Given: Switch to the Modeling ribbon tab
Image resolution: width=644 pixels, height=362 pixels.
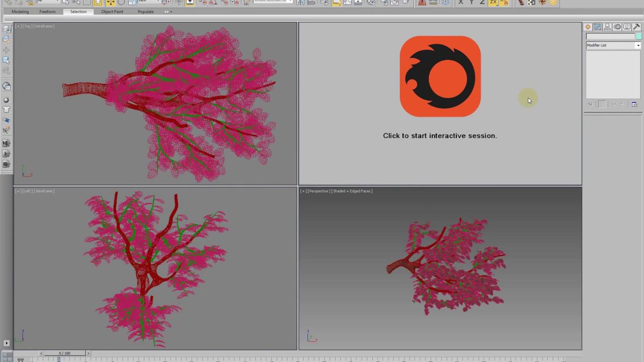Looking at the screenshot, I should pyautogui.click(x=20, y=12).
